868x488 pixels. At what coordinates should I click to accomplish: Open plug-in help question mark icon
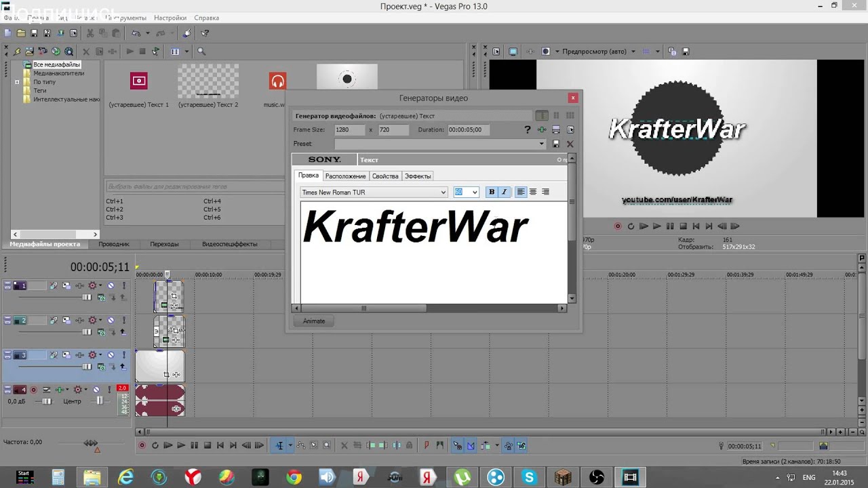coord(528,129)
